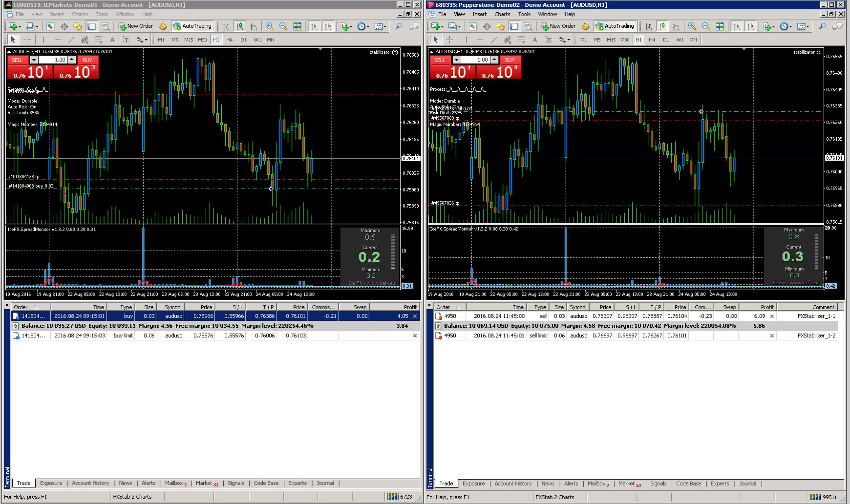Click New Order button in Pepperstone window
Image resolution: width=850 pixels, height=504 pixels.
558,26
